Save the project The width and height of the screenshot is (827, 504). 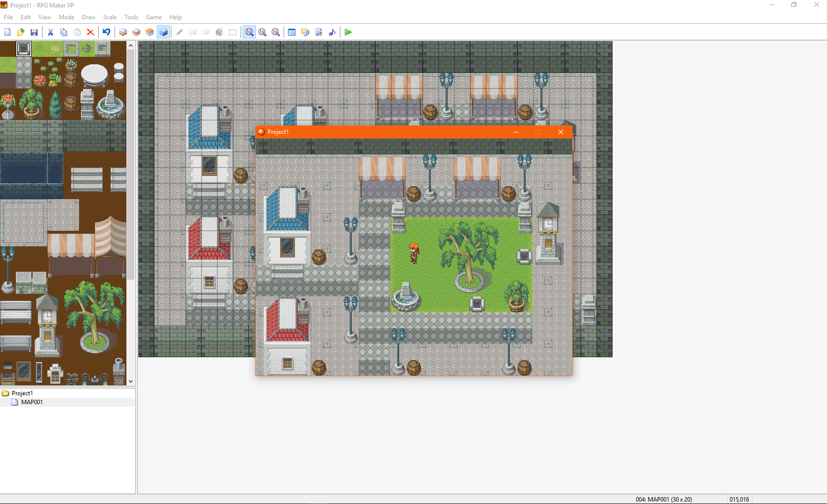click(x=34, y=32)
